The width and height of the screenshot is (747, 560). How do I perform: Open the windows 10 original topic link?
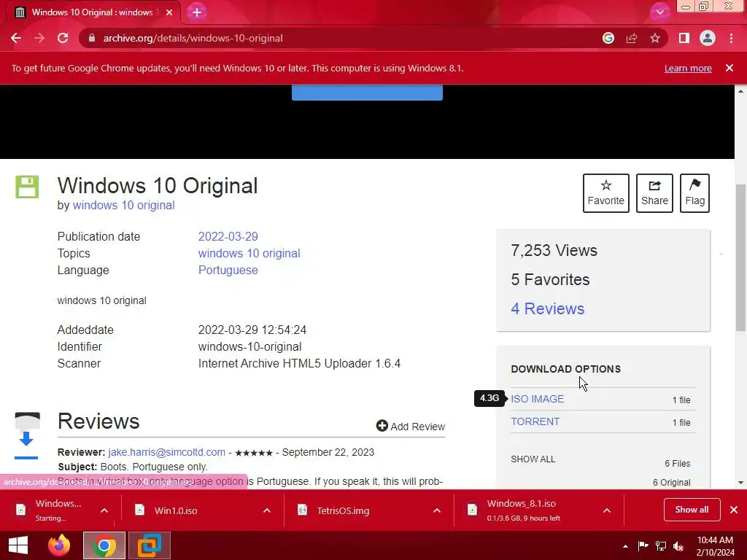click(x=249, y=253)
